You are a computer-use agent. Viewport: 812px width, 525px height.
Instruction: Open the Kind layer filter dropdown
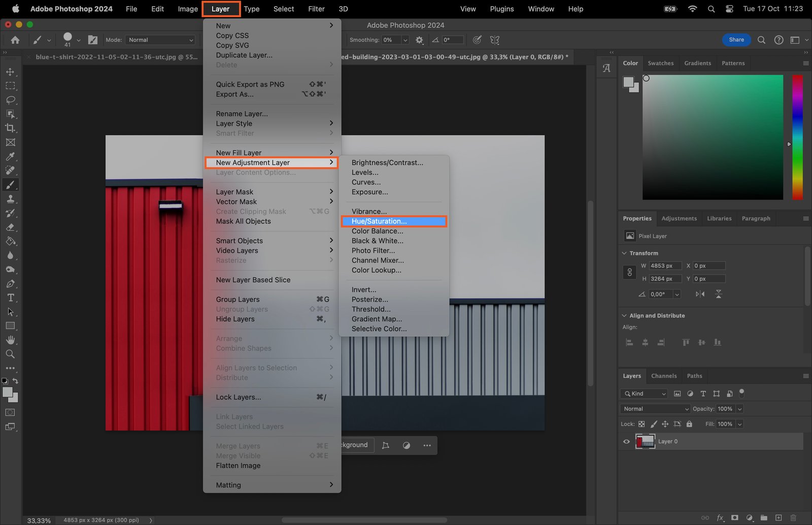(644, 393)
